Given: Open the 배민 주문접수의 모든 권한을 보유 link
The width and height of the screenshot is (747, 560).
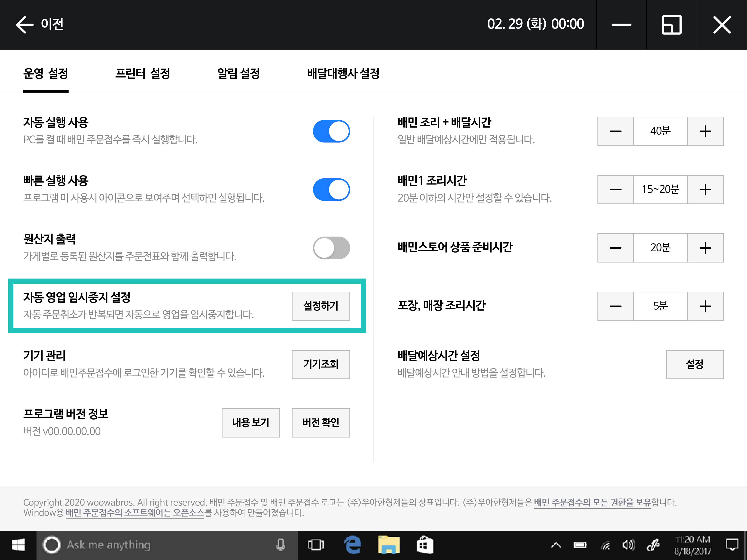Looking at the screenshot, I should pos(592,503).
